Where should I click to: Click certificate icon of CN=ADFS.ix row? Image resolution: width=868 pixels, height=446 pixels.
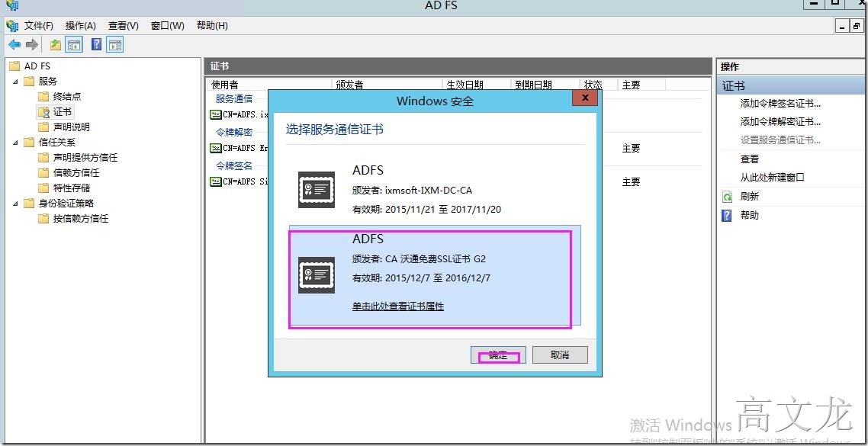click(x=216, y=115)
